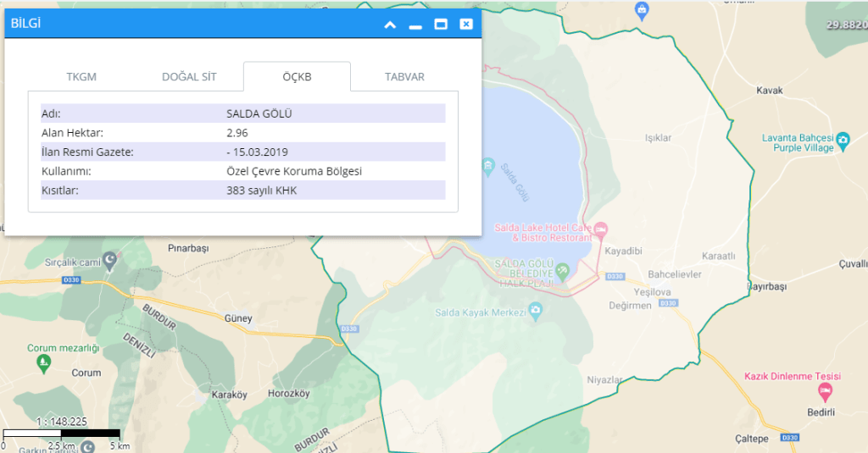Maximize the BİLGİ info window
Viewport: 868px width, 453px height.
(441, 25)
